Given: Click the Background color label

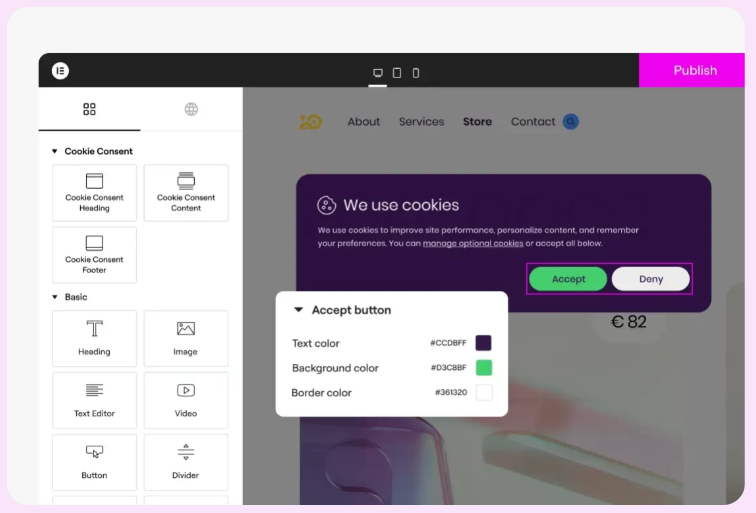Looking at the screenshot, I should coord(335,368).
